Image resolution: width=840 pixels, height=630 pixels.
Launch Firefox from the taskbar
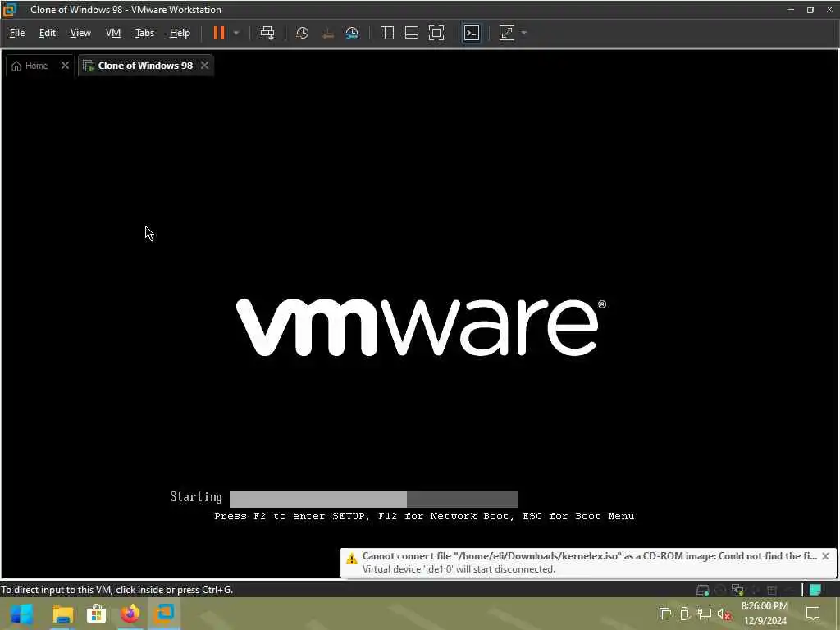[x=130, y=614]
